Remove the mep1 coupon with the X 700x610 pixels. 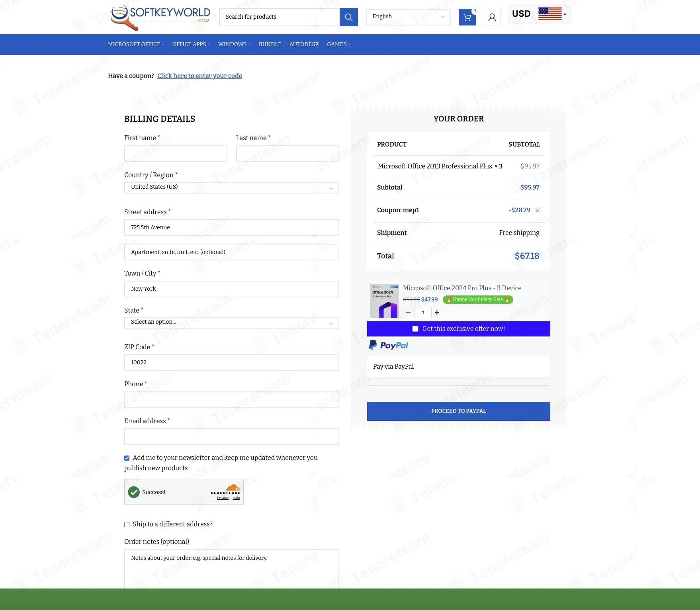pyautogui.click(x=537, y=210)
